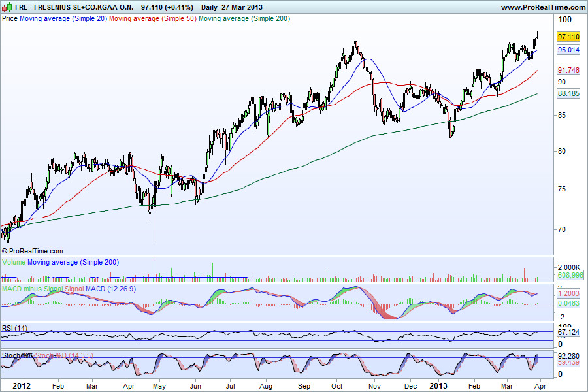Click the Sep label on the time axis
The image size is (588, 392).
(304, 386)
